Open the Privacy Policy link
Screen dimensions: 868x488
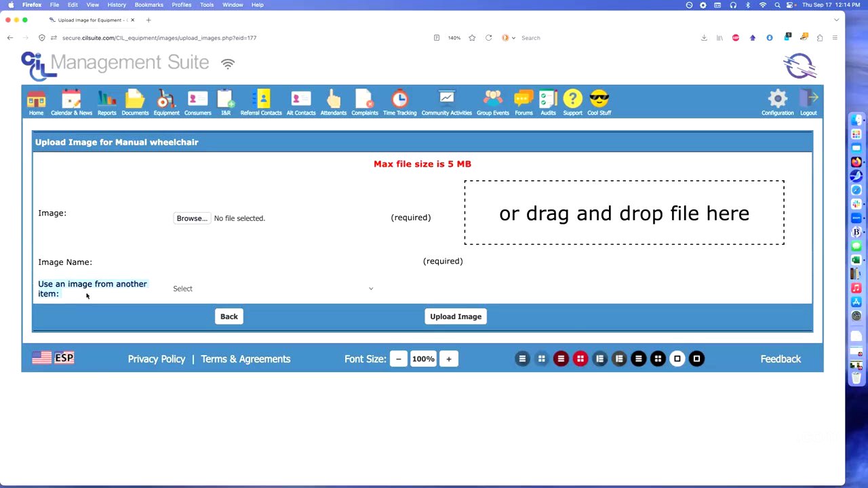pyautogui.click(x=157, y=359)
